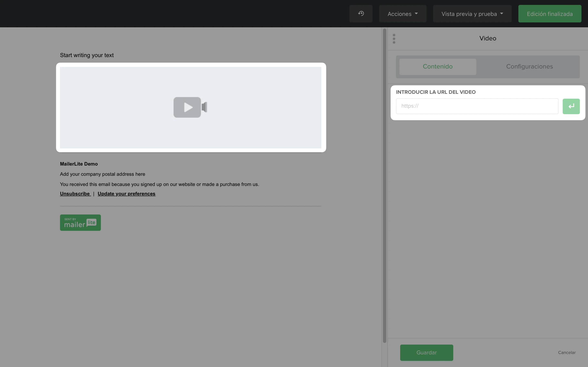
Task: Click the Start writing your text block
Action: 87,55
